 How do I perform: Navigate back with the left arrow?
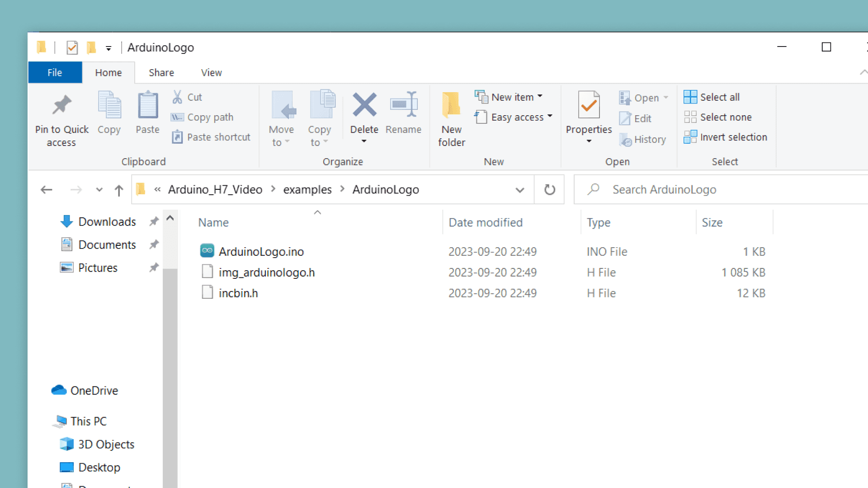(46, 190)
